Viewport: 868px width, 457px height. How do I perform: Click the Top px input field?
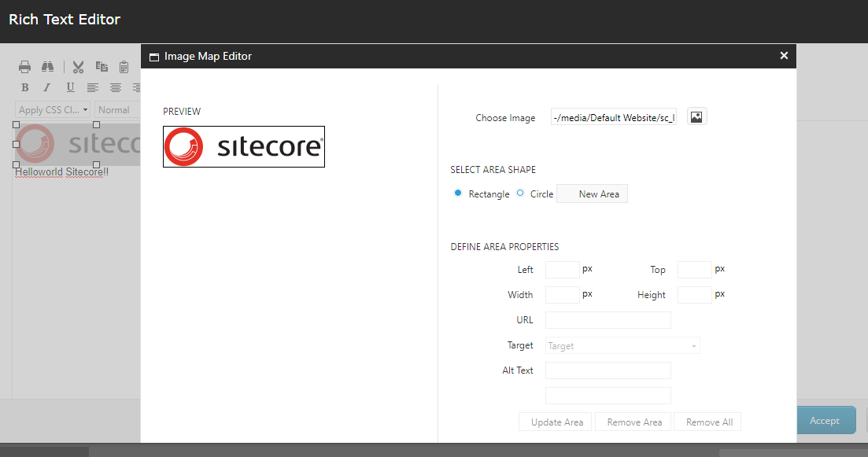695,270
